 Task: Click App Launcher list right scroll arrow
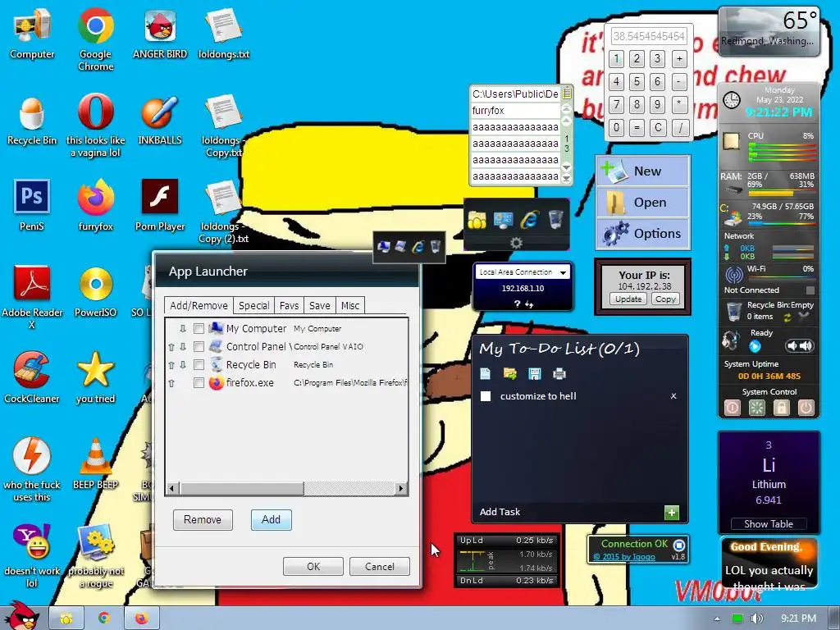400,488
